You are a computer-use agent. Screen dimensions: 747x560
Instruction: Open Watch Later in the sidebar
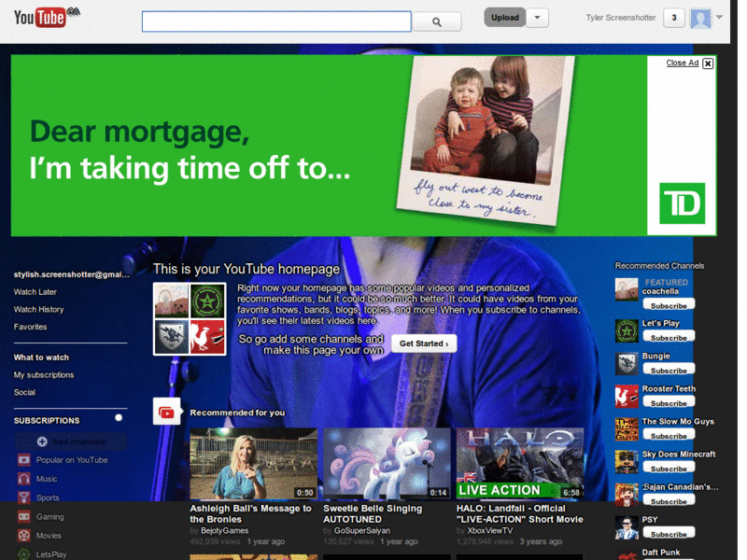tap(35, 292)
